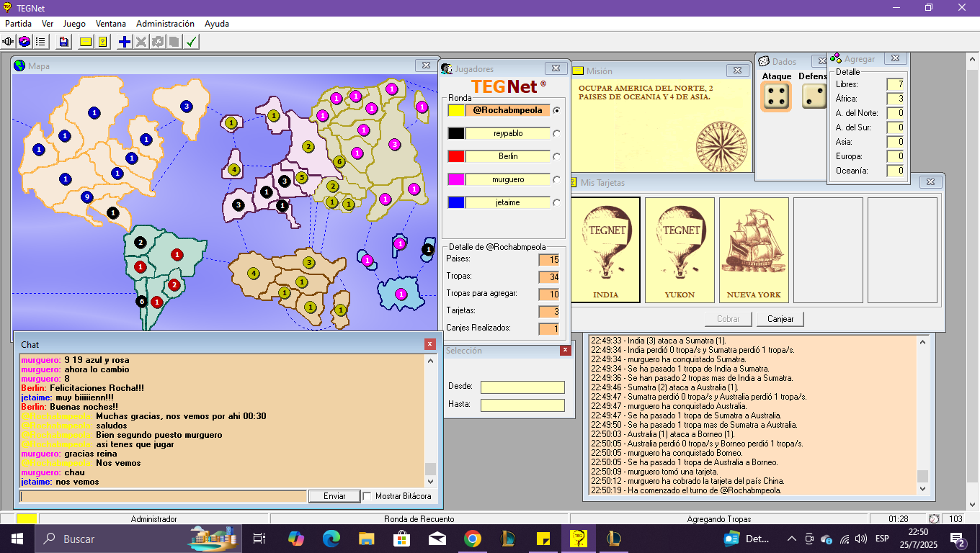Click the Windows Start button
This screenshot has width=980, height=553.
click(17, 538)
